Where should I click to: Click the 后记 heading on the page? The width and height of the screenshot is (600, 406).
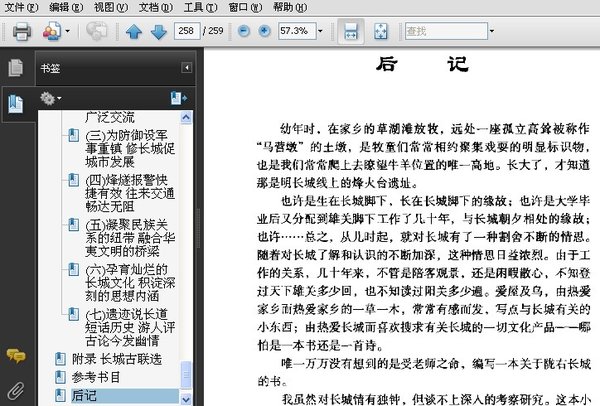coord(422,64)
